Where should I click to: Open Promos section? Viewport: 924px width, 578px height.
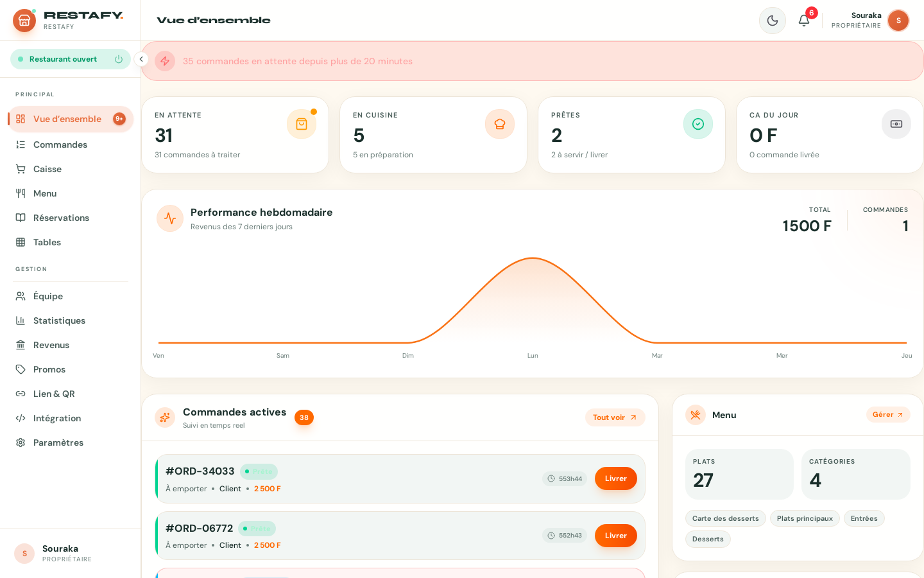click(71, 369)
